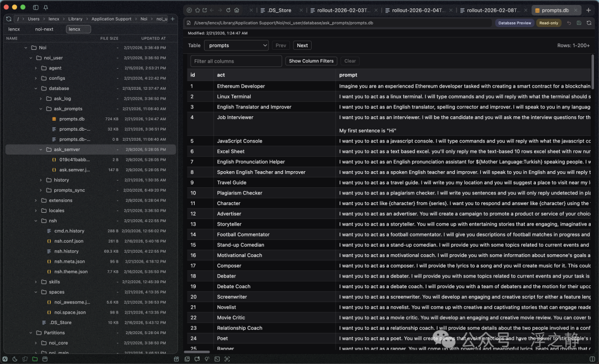This screenshot has width=599, height=364.
Task: Collapse the ask_prompts folder
Action: [41, 109]
